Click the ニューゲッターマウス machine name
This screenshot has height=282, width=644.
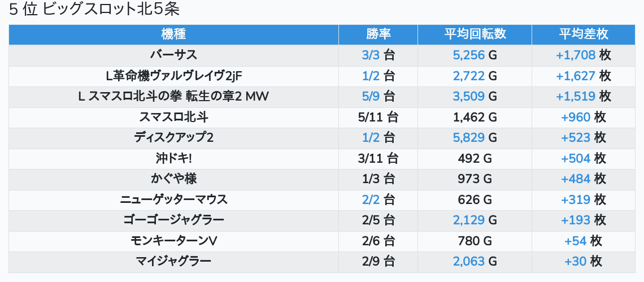pos(173,199)
